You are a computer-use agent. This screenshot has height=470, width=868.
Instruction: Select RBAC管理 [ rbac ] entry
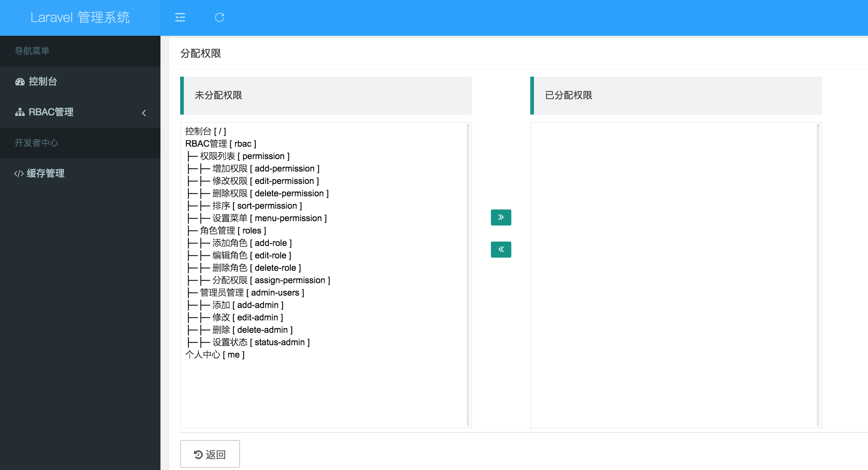[x=221, y=144]
